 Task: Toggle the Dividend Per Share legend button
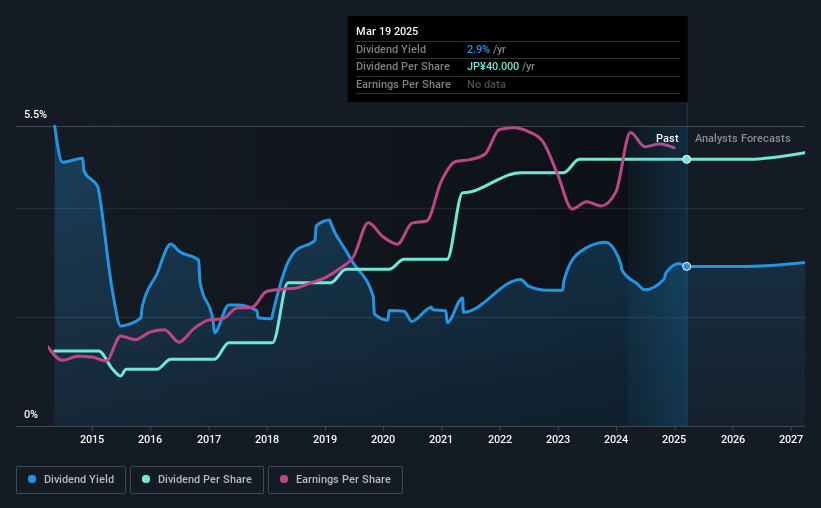[x=197, y=480]
